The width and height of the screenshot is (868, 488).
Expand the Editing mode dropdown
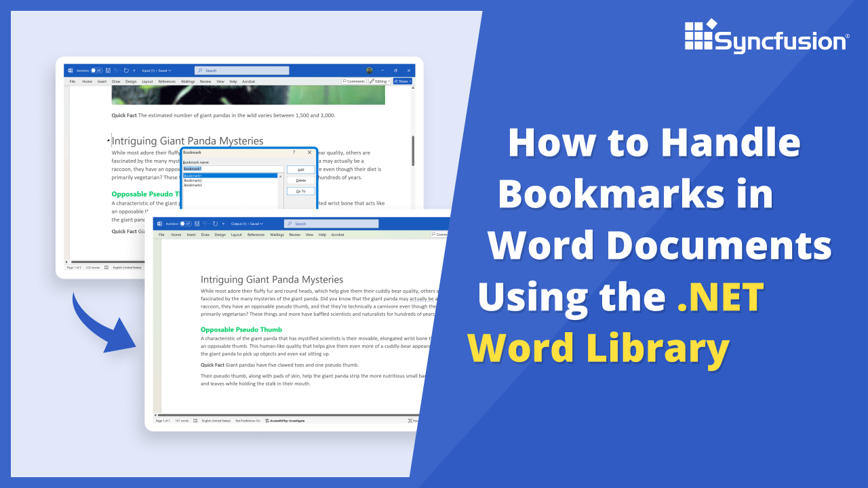[x=380, y=81]
